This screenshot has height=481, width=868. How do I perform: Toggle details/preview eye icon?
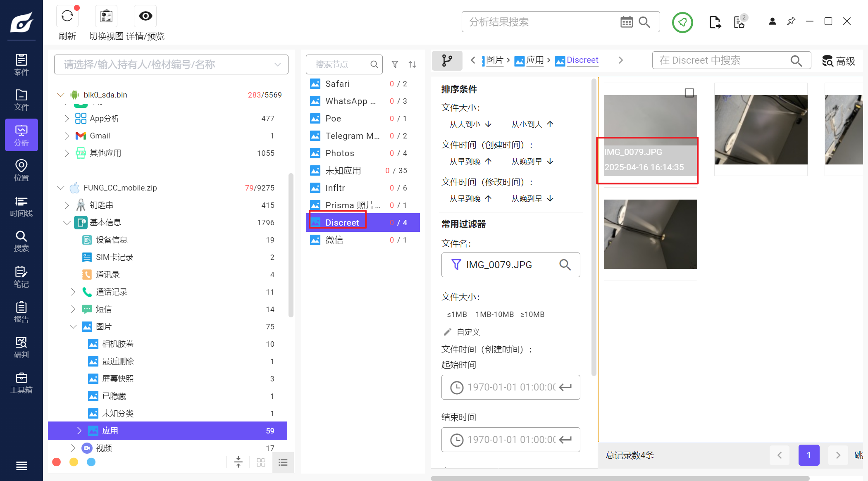[145, 17]
